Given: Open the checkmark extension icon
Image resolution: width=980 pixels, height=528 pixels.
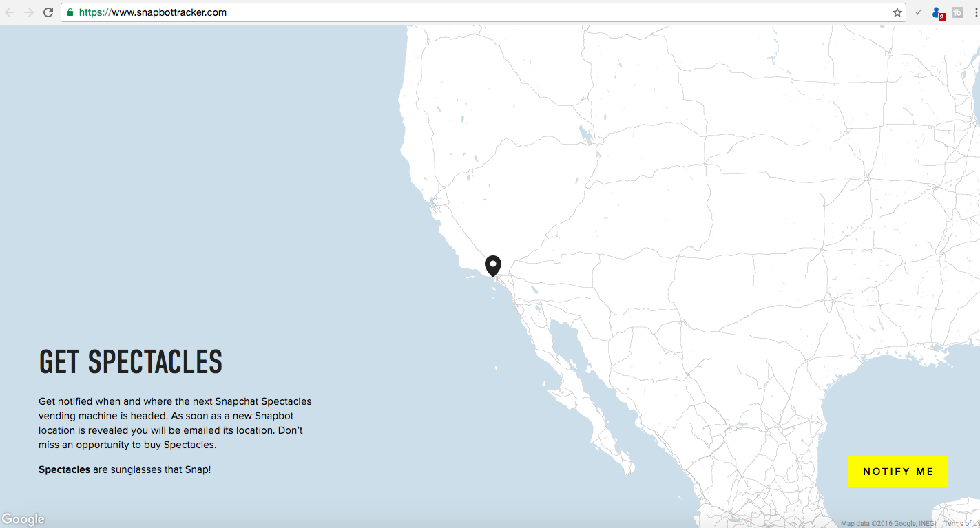Looking at the screenshot, I should [919, 12].
